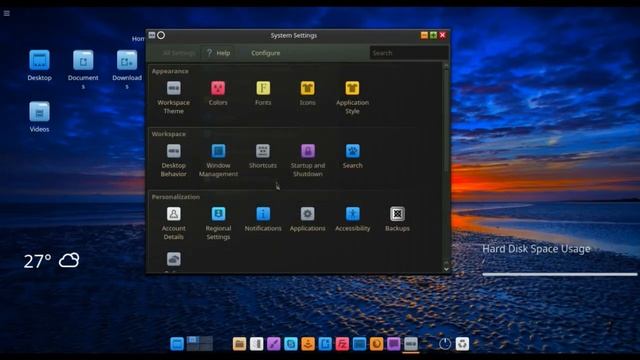This screenshot has height=360, width=640.
Task: Open Desktop Behavior settings
Action: click(173, 160)
